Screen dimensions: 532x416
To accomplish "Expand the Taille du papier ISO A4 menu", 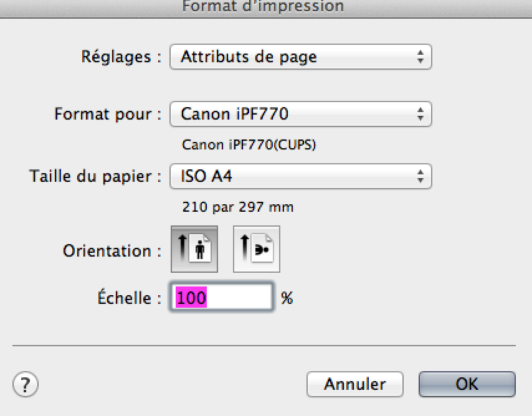I will 300,176.
